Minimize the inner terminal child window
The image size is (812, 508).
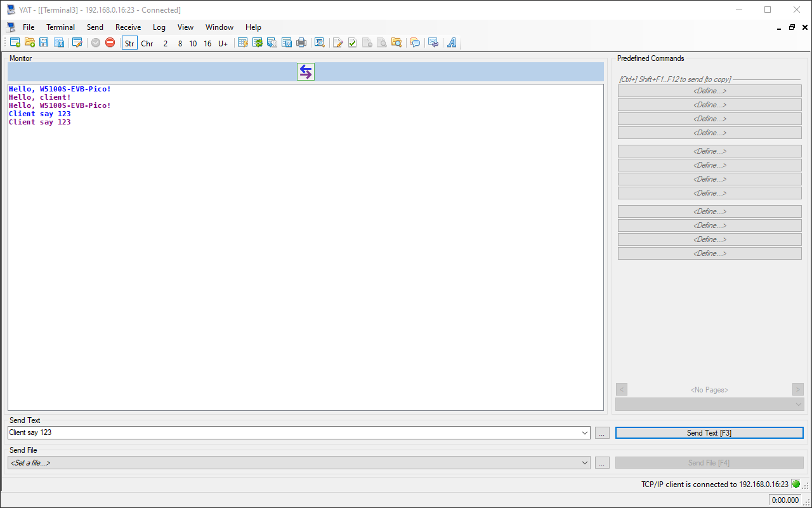779,27
